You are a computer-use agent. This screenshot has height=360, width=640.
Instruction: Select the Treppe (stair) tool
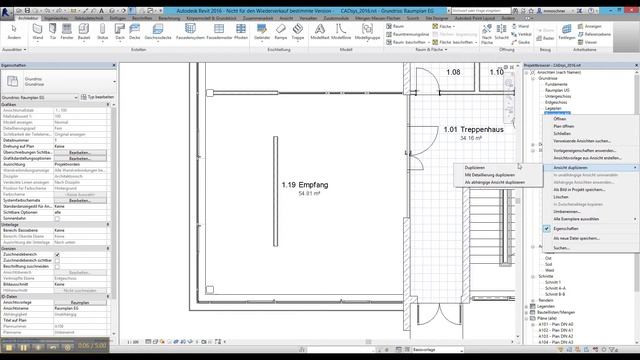[298, 31]
